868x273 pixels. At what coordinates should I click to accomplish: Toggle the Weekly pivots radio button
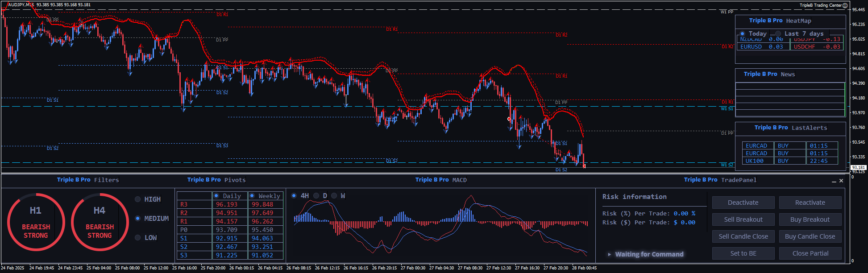point(252,196)
